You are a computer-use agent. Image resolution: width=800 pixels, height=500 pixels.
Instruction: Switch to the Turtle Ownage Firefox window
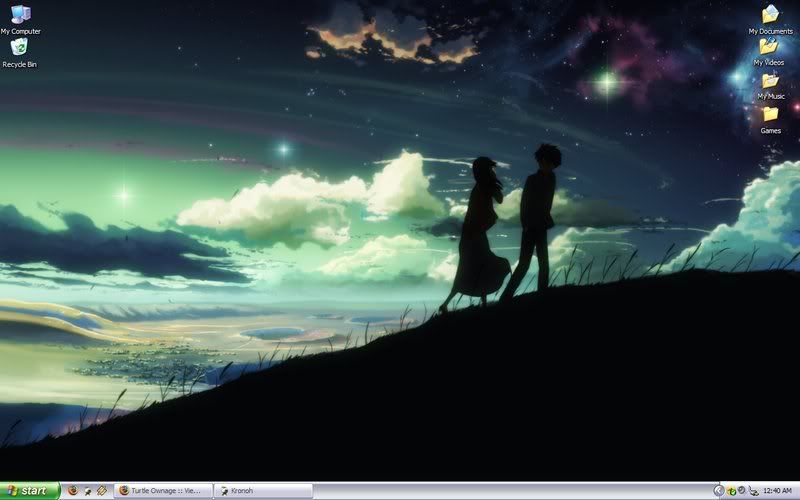(x=164, y=491)
